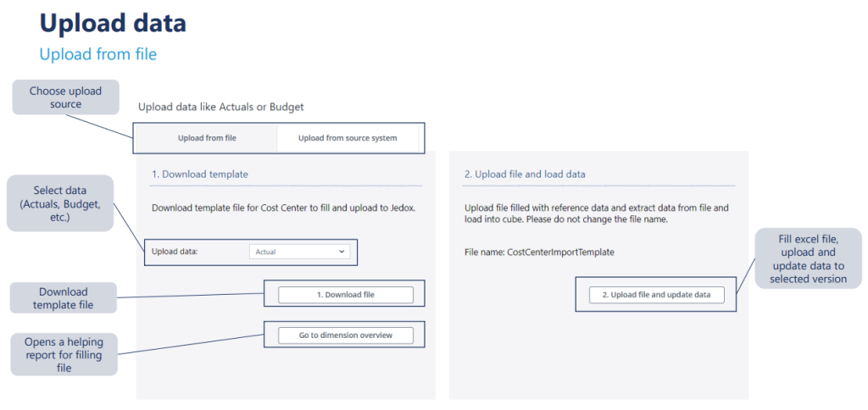This screenshot has width=868, height=410.
Task: Click the 'Download template file for Cost Center' description
Action: click(284, 208)
